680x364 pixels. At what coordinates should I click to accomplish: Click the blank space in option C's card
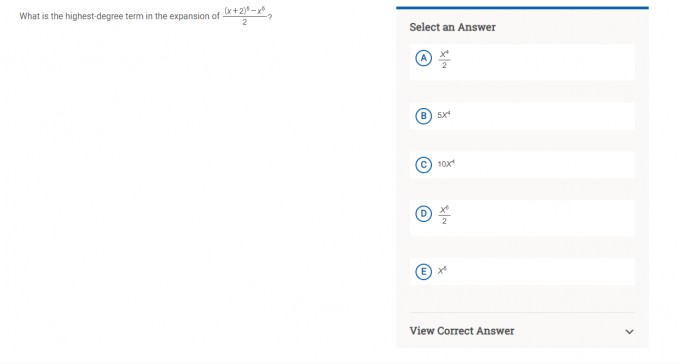coord(544,165)
